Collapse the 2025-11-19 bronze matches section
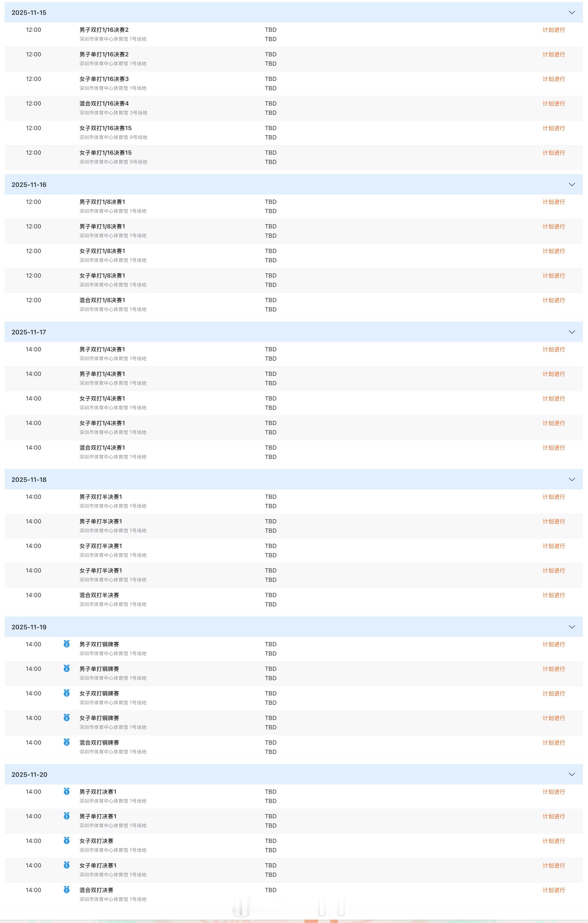The image size is (588, 923). (571, 627)
